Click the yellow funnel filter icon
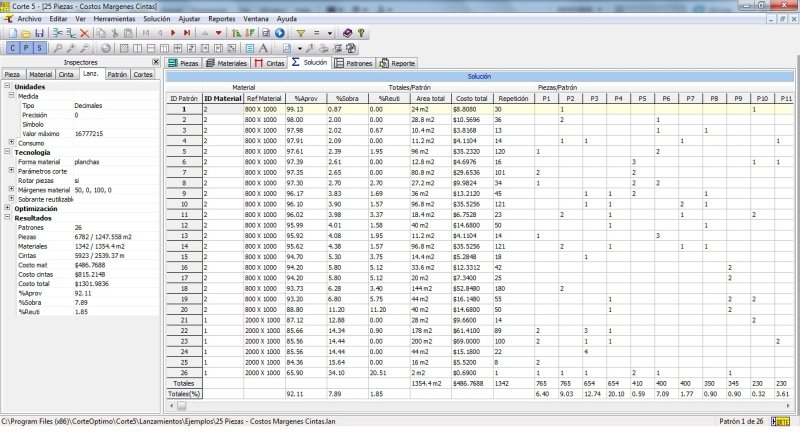The image size is (800, 432). click(300, 33)
